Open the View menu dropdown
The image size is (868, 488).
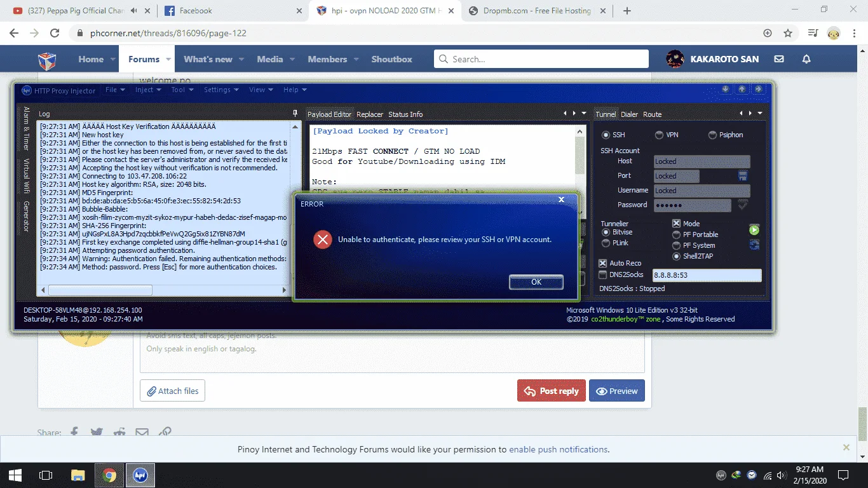point(261,90)
